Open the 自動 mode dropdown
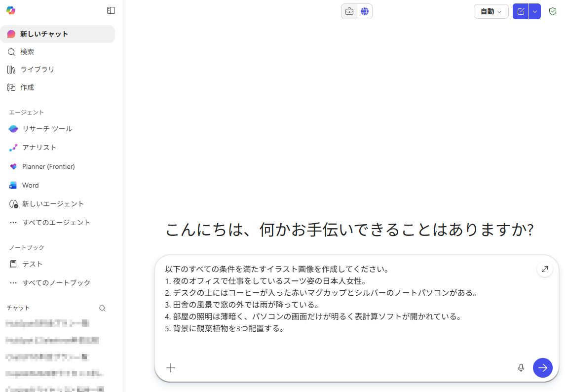 491,11
